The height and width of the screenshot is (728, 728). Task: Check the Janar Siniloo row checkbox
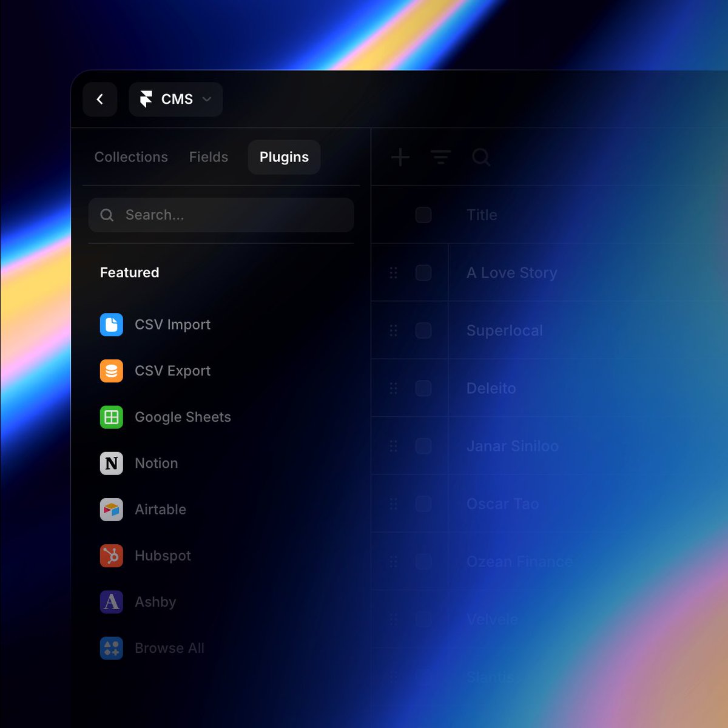click(x=423, y=446)
